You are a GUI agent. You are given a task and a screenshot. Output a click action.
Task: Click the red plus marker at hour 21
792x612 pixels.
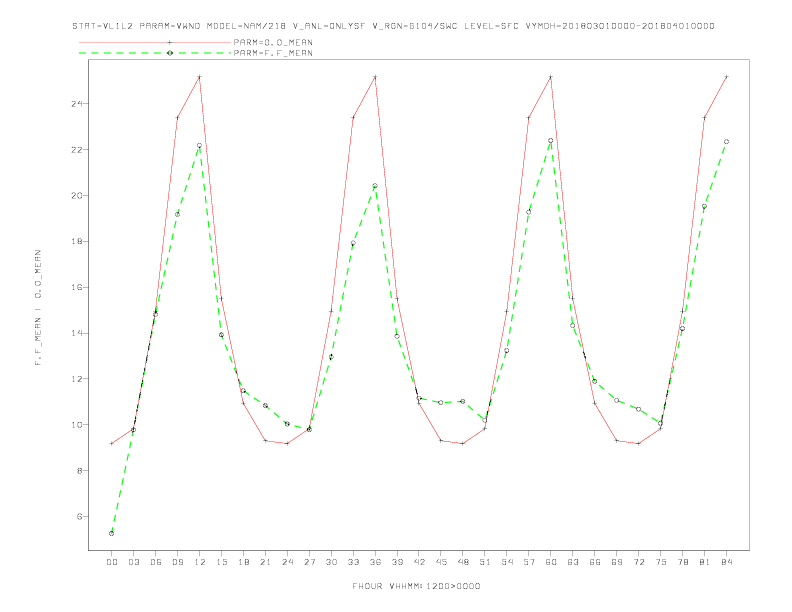(x=265, y=441)
